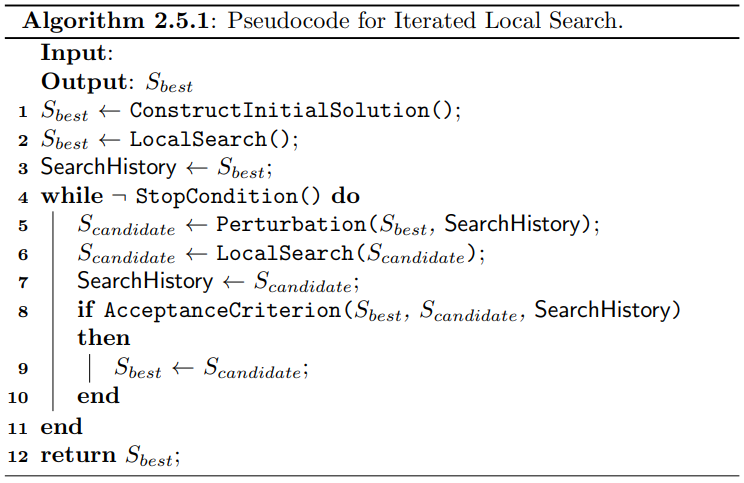Select SearchHistory variable on line 3
Image resolution: width=744 pixels, height=483 pixels.
tap(108, 167)
